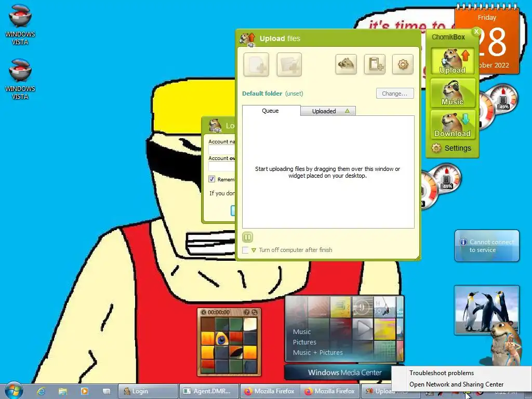Close the ChomikBox widget
This screenshot has height=399, width=532.
[x=476, y=32]
